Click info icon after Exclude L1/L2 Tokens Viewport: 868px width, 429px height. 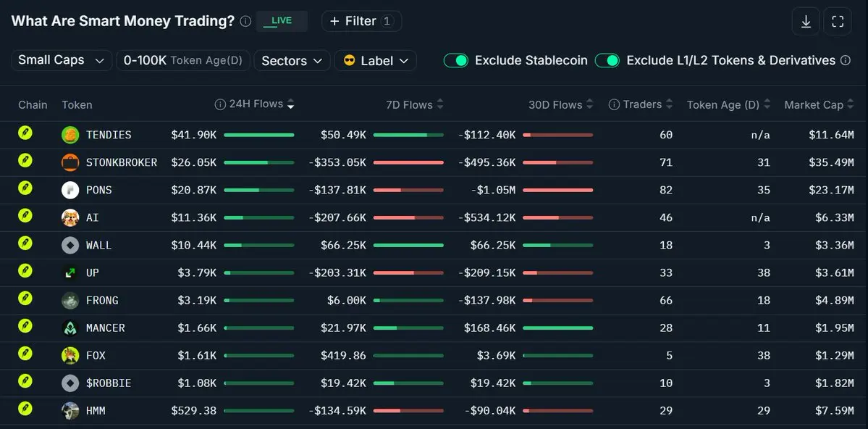point(846,60)
